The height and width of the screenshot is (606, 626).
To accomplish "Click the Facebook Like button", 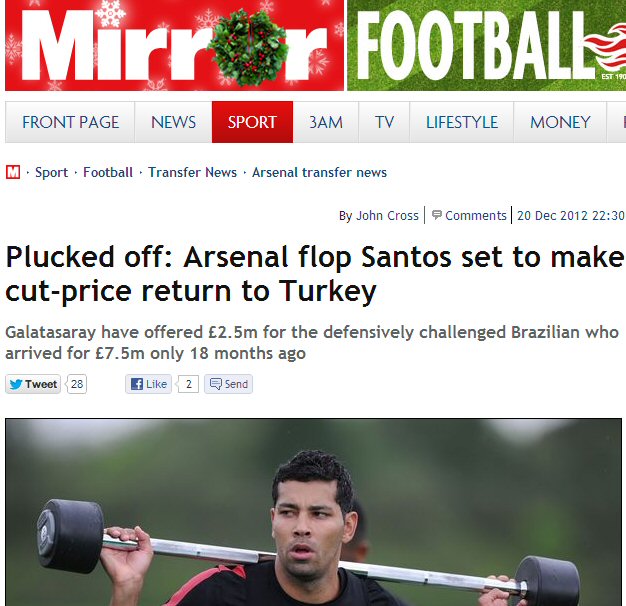I will tap(149, 384).
